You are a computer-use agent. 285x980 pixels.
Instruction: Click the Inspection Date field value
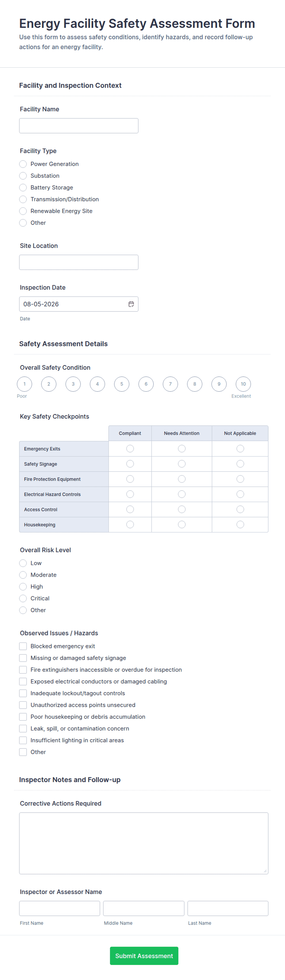(41, 304)
